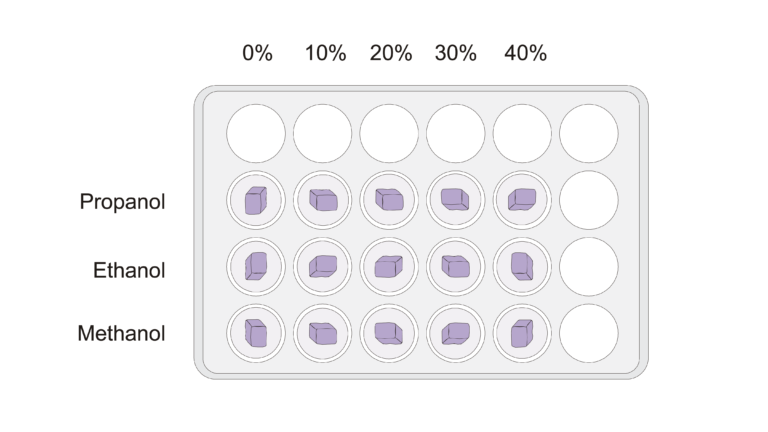
Task: Click the Propanol 10% sample cube
Action: point(322,200)
